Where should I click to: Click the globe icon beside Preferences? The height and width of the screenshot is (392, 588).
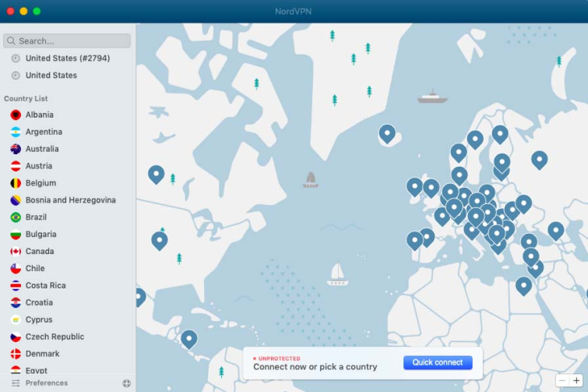pyautogui.click(x=127, y=383)
